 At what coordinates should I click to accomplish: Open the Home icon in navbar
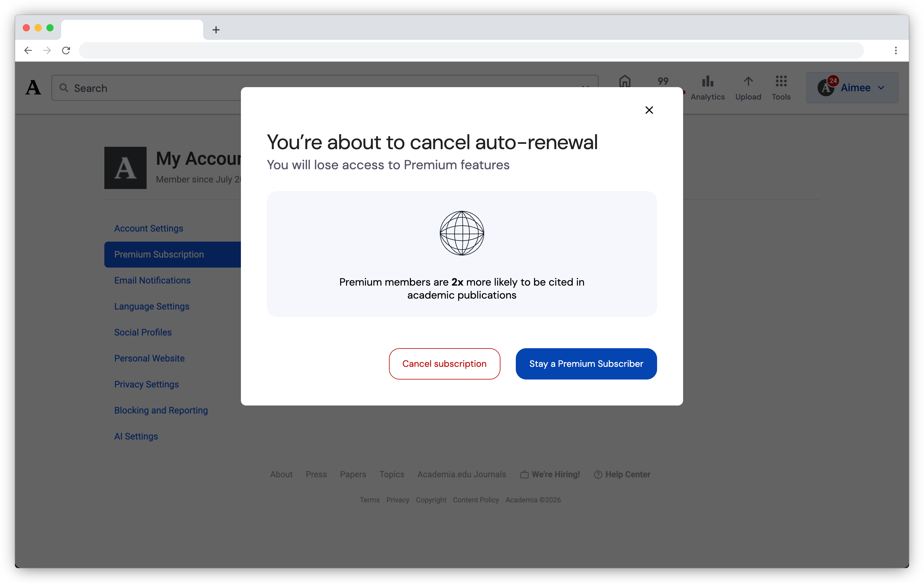pos(624,81)
